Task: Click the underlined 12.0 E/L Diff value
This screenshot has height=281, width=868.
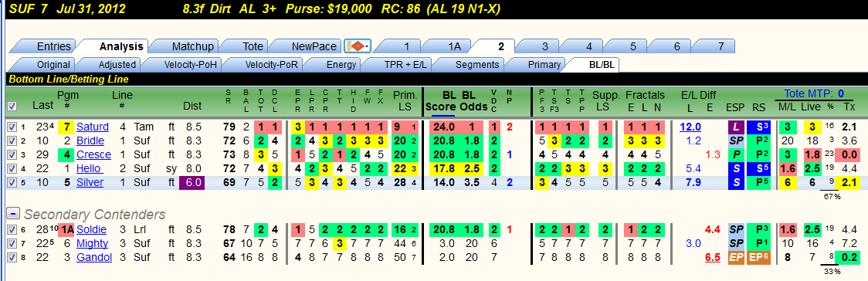Action: point(690,127)
